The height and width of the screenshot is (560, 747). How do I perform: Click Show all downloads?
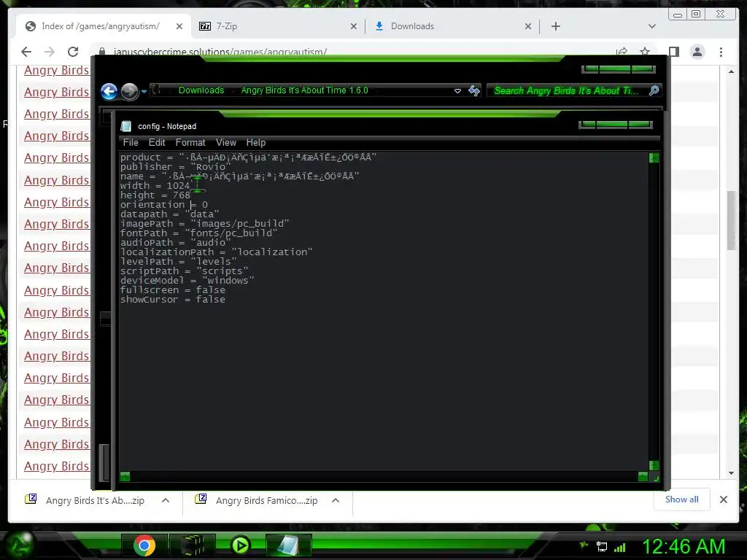682,499
